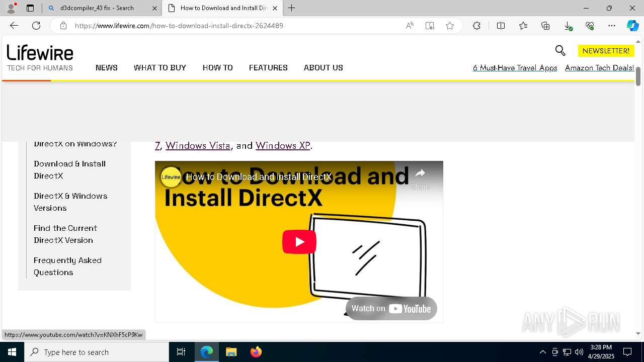The width and height of the screenshot is (644, 362).
Task: Click Watch on YouTube button
Action: [x=391, y=308]
